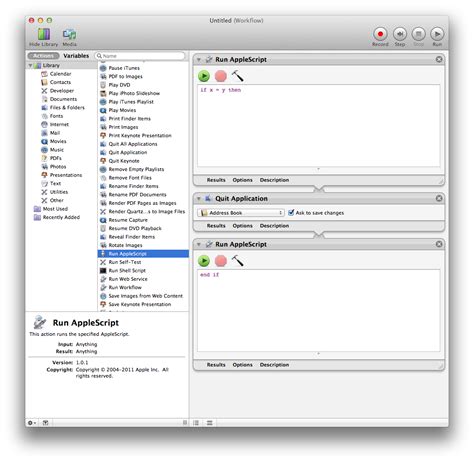Toggle workflow log list view icon

coord(196,423)
